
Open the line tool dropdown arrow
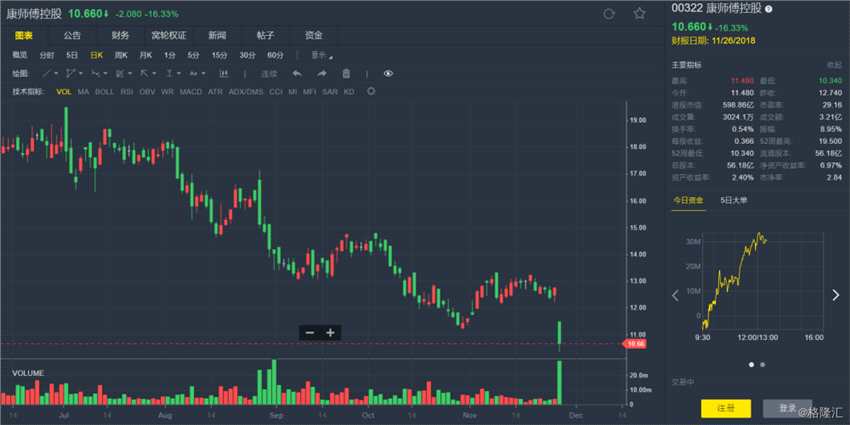tap(56, 74)
